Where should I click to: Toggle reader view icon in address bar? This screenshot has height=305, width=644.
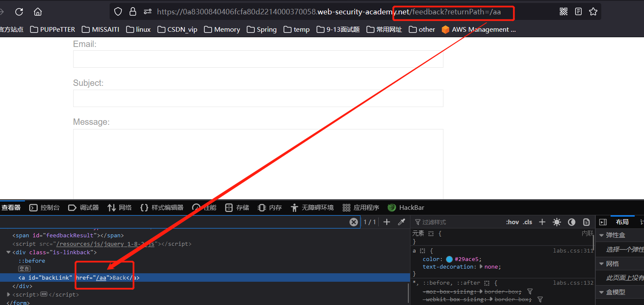578,12
